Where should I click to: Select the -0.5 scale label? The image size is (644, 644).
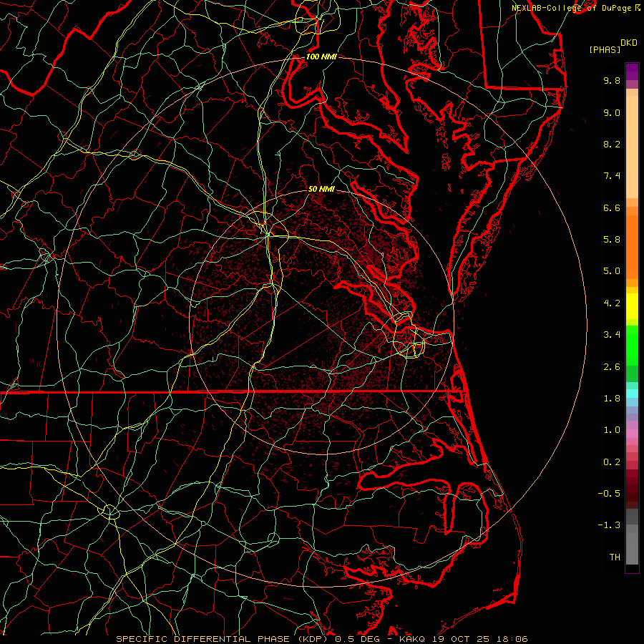pos(609,494)
